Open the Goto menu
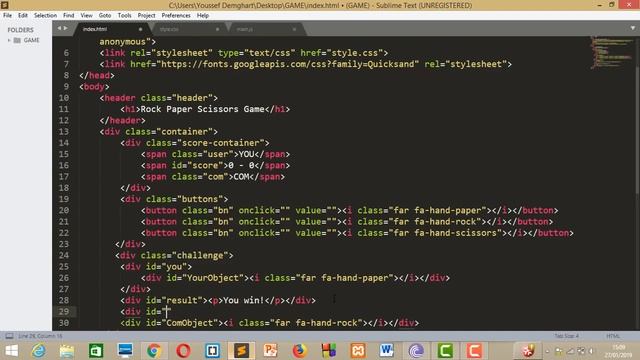The height and width of the screenshot is (360, 640). click(x=105, y=16)
